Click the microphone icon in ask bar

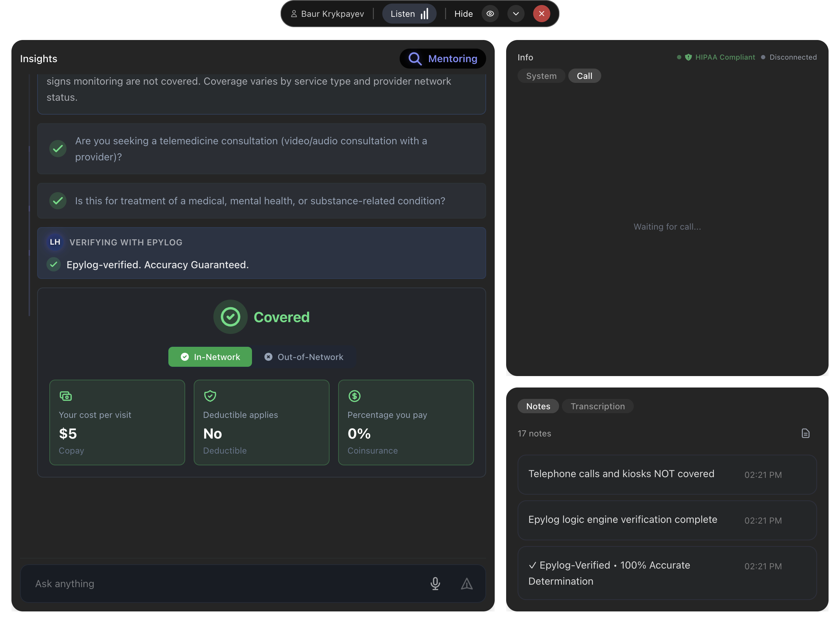[x=435, y=583]
